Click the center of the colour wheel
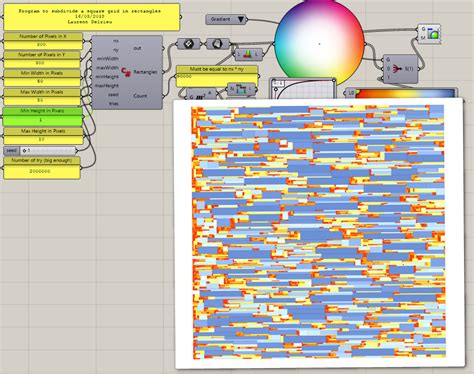The width and height of the screenshot is (474, 374). point(319,44)
